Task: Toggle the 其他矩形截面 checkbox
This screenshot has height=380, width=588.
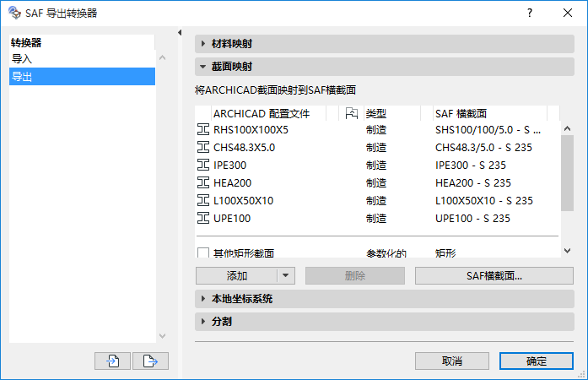Action: (203, 252)
